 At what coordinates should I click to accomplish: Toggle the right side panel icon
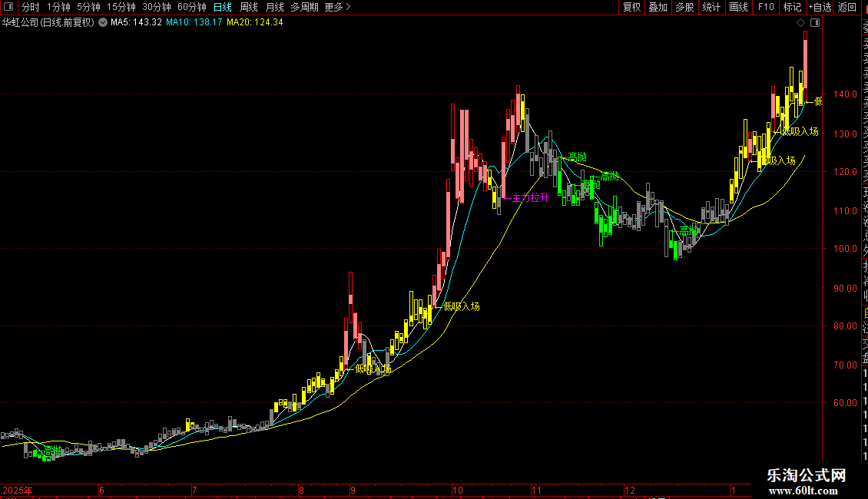pyautogui.click(x=815, y=23)
